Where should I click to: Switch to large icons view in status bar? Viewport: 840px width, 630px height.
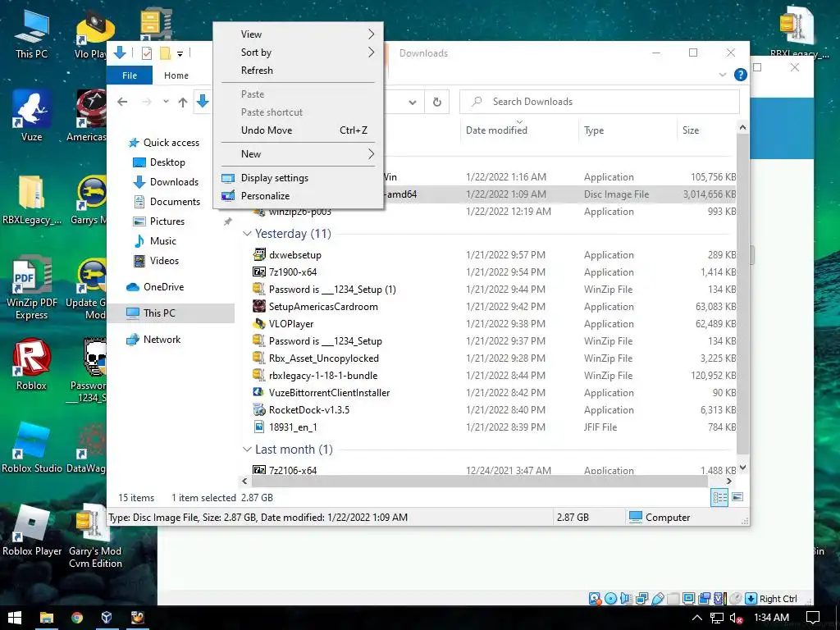click(737, 498)
